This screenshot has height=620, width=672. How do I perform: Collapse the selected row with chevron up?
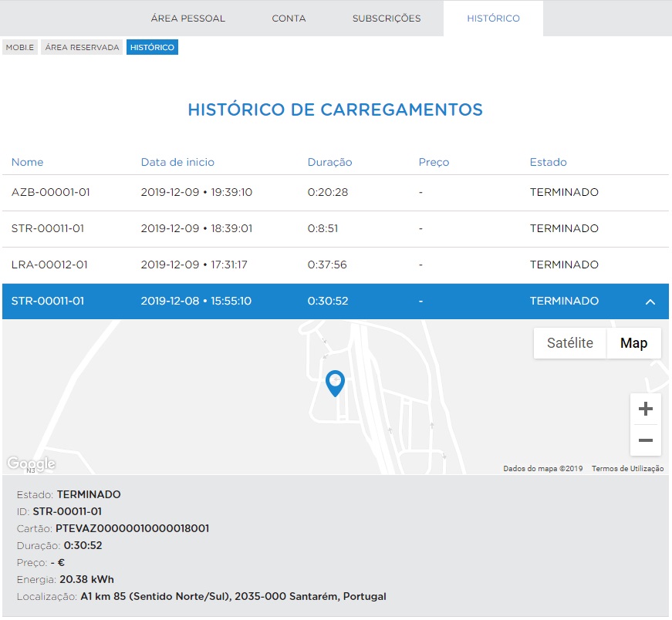coord(650,302)
